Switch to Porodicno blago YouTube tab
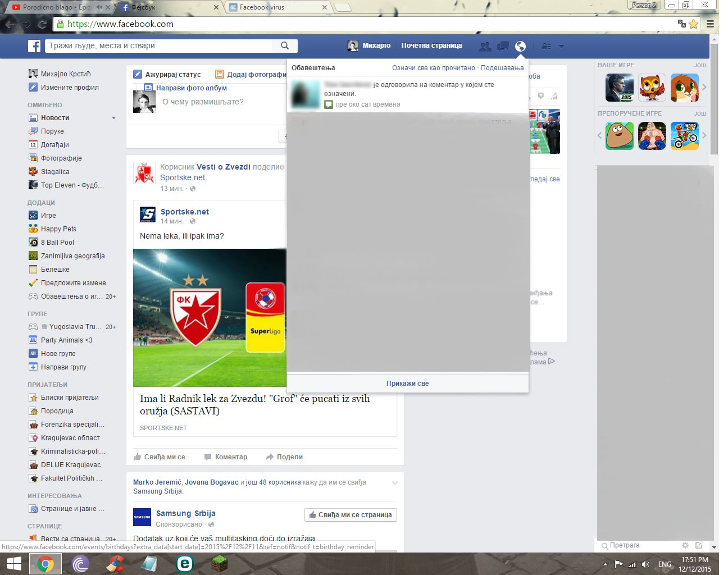728x575 pixels. click(x=61, y=7)
